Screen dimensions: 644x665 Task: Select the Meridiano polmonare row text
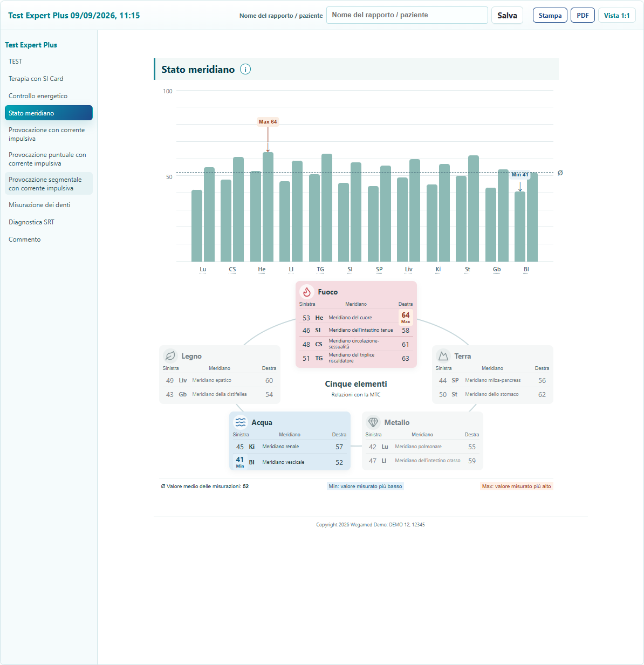point(418,447)
